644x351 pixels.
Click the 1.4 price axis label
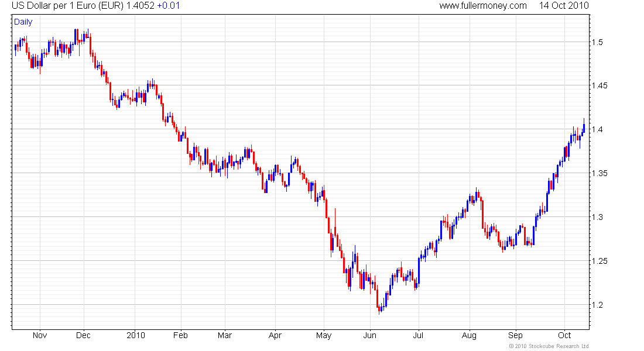pyautogui.click(x=597, y=130)
